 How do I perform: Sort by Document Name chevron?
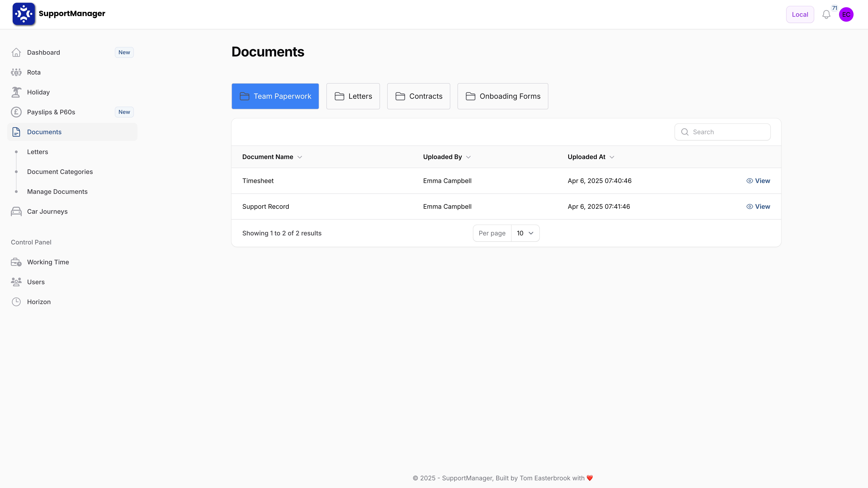(300, 157)
